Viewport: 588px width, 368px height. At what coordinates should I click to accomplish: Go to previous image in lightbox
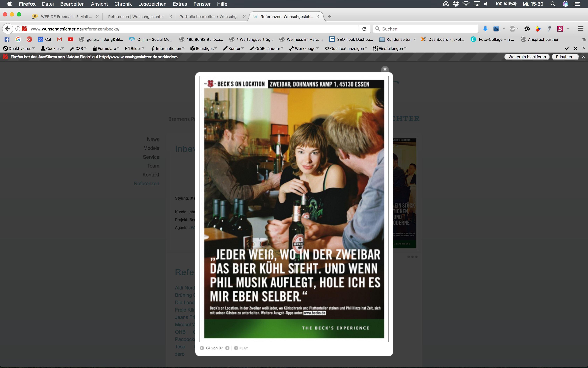(202, 348)
